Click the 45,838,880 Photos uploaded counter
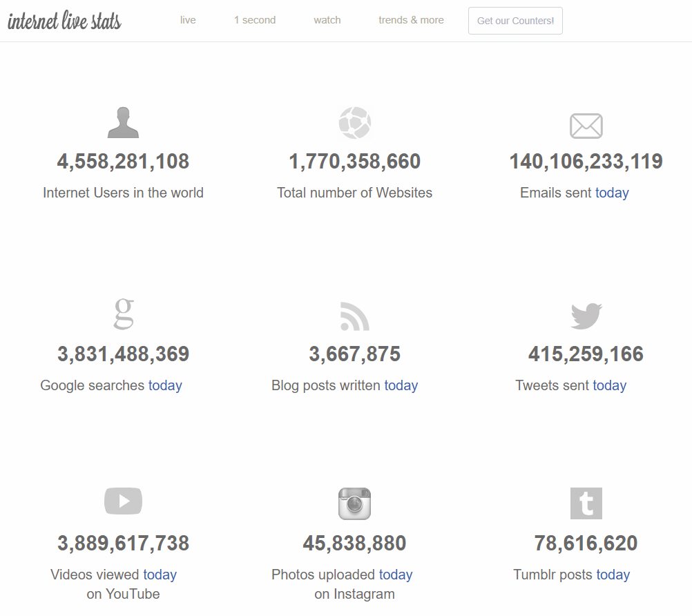Screen dimensions: 692x616 click(354, 543)
